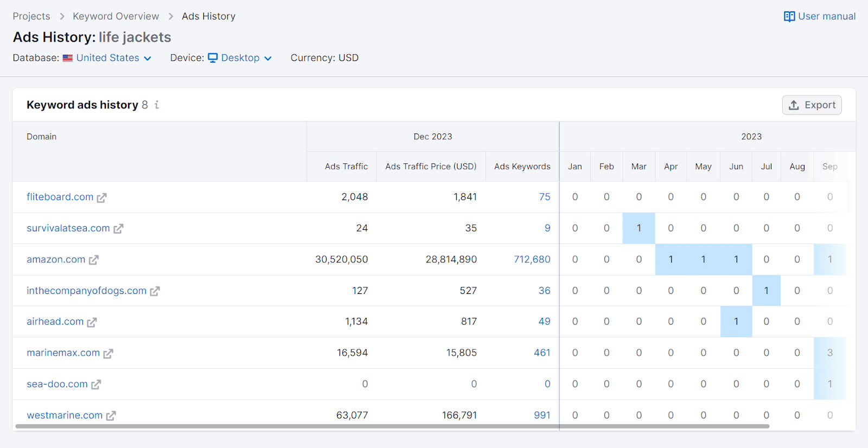Screen dimensions: 868x448
Task: Click the info icon beside Keyword ads history
Action: tap(157, 105)
